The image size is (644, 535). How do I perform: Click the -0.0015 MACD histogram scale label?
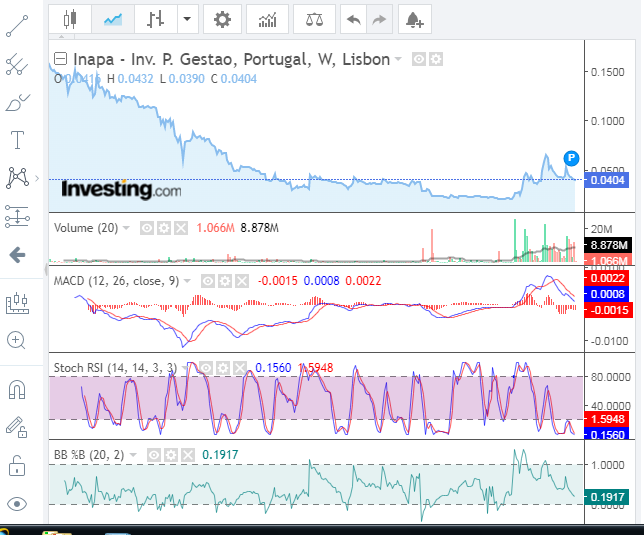click(608, 310)
